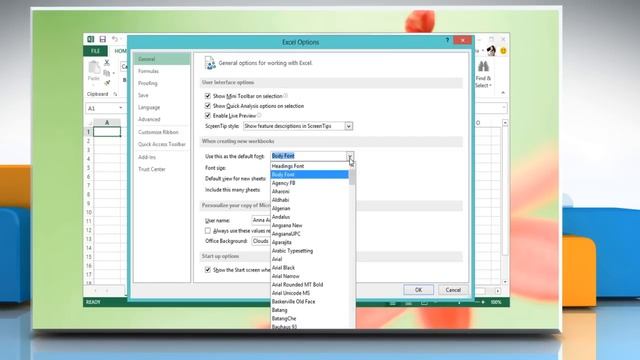Click the Paste clipboard icon in ribbon
This screenshot has height=360, width=640.
point(94,68)
